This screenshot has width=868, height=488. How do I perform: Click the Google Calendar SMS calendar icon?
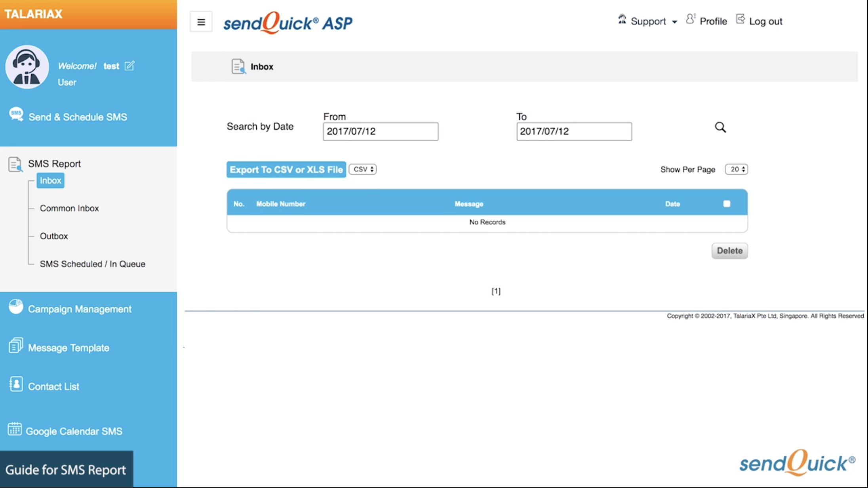pyautogui.click(x=15, y=429)
